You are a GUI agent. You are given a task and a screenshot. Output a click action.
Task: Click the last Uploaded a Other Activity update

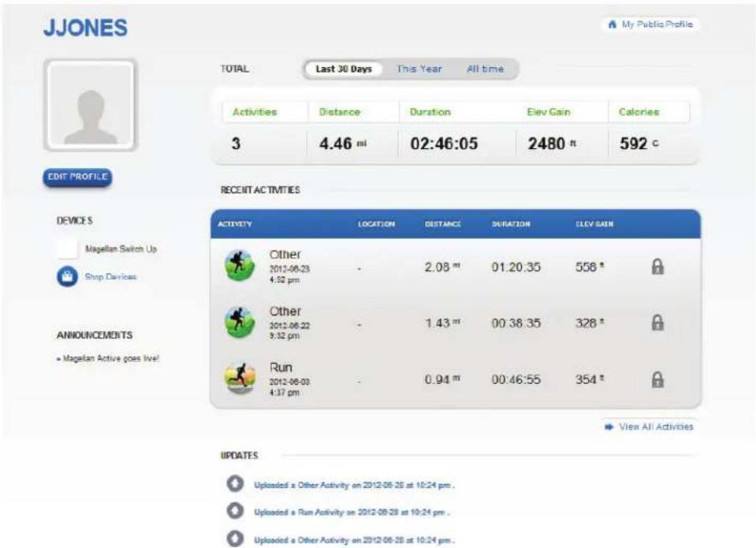pyautogui.click(x=354, y=540)
